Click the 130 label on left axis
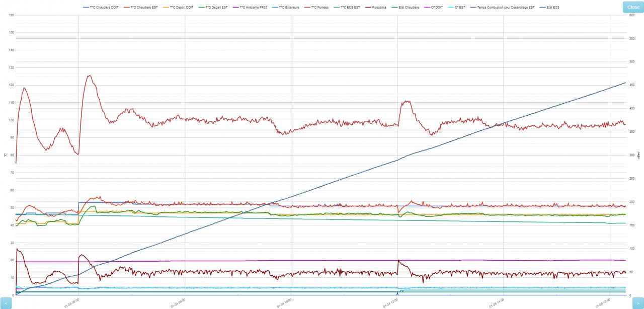 (12, 67)
